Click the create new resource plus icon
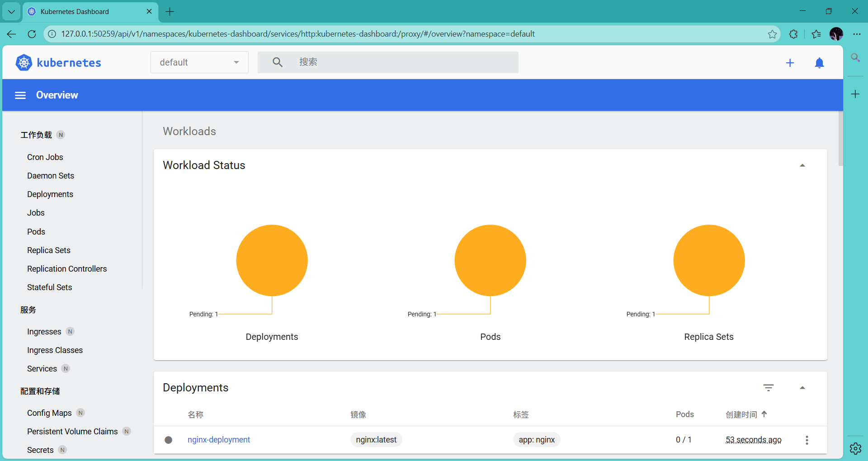Viewport: 868px width, 461px height. coord(790,63)
